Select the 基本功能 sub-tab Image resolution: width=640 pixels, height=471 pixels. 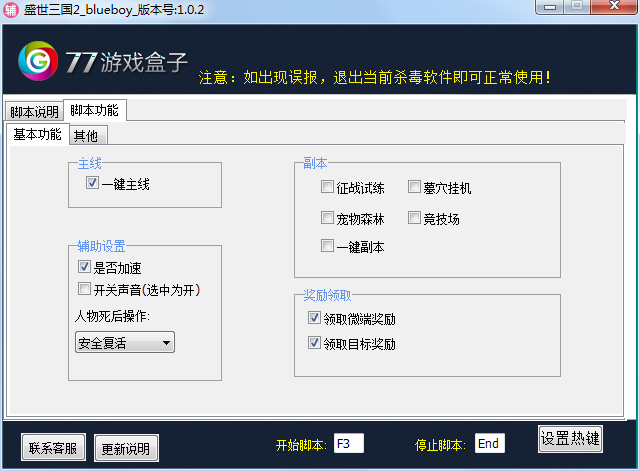(x=37, y=135)
